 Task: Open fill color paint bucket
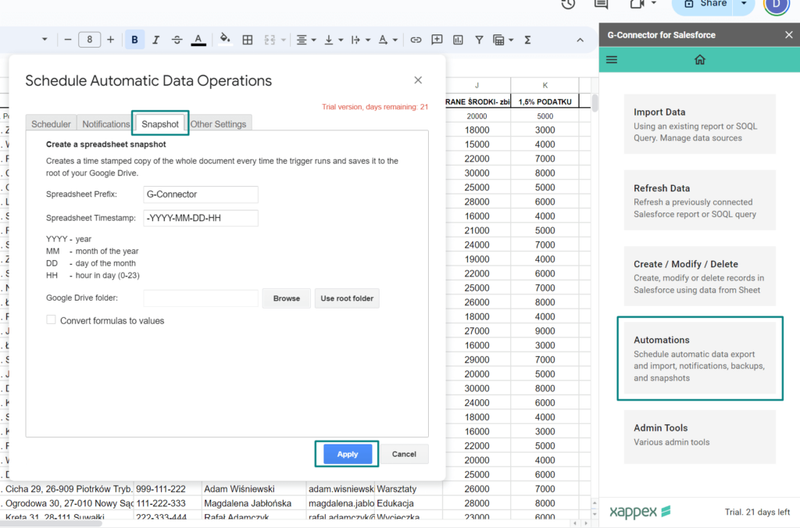pyautogui.click(x=225, y=40)
